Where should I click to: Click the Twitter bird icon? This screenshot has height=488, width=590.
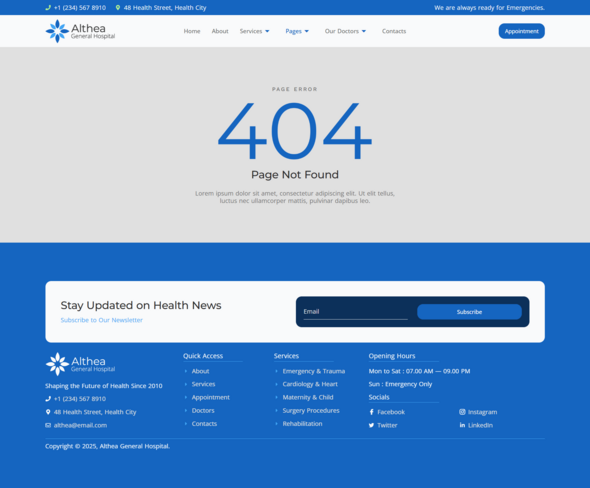(371, 425)
